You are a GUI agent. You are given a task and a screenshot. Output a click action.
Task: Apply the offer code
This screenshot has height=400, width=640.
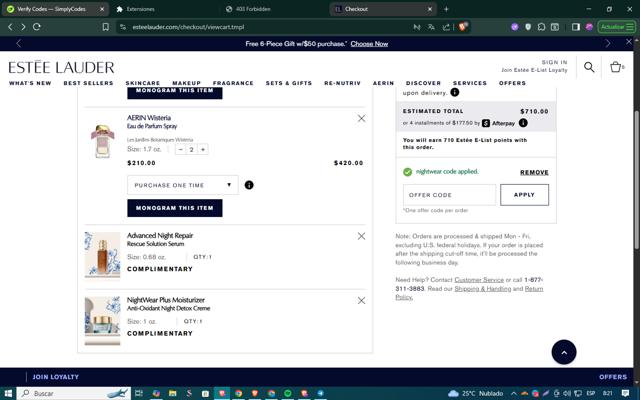524,195
